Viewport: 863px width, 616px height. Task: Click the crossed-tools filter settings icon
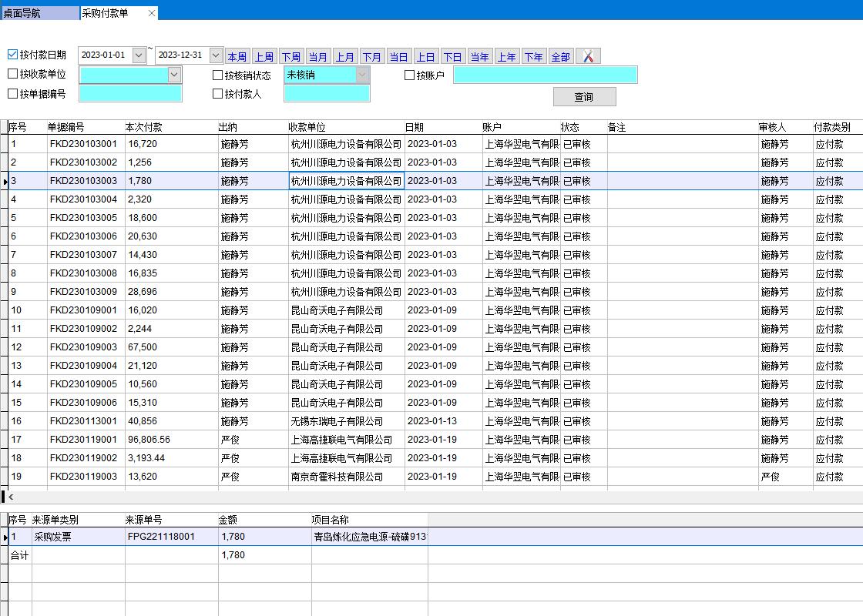tap(588, 55)
